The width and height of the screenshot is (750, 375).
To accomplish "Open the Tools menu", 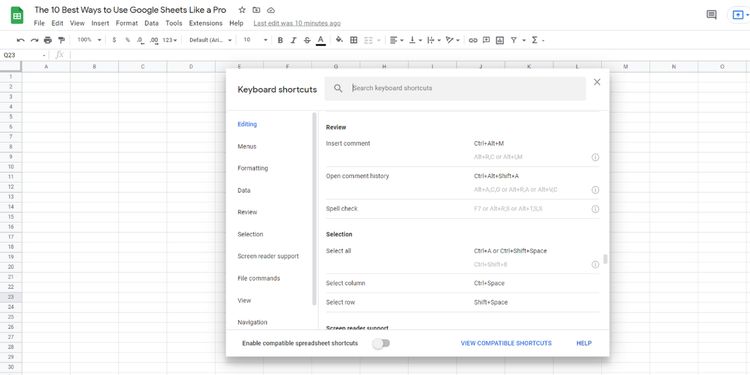I will coord(174,23).
